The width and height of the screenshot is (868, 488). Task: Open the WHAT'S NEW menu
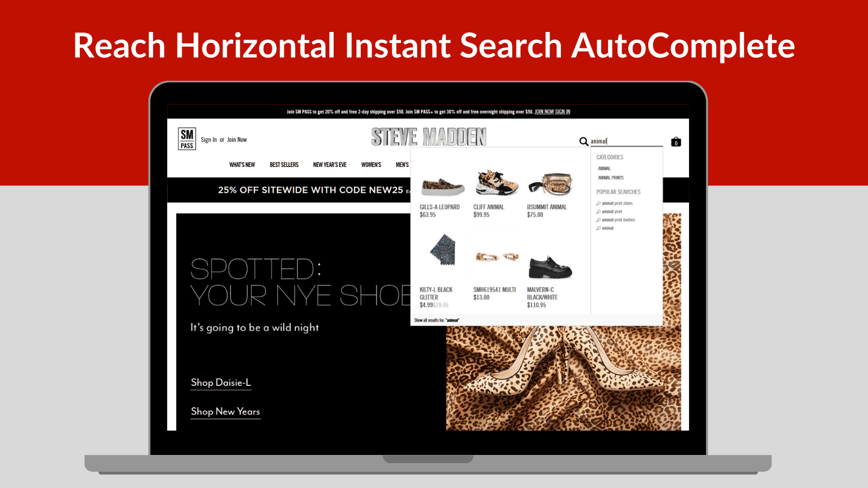pos(242,165)
